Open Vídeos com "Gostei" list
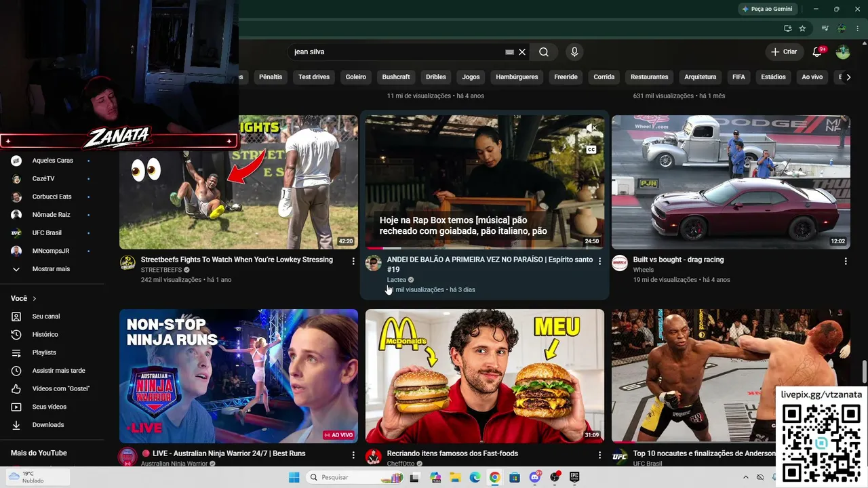 (x=60, y=388)
